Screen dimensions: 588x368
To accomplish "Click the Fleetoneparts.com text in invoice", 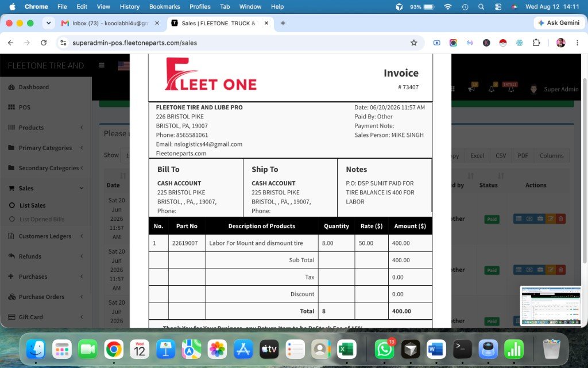I will click(181, 153).
